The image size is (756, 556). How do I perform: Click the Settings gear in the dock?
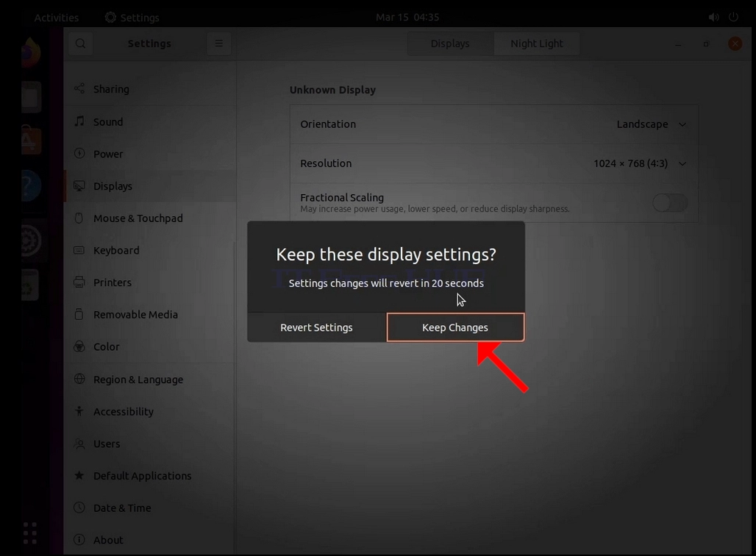(31, 240)
